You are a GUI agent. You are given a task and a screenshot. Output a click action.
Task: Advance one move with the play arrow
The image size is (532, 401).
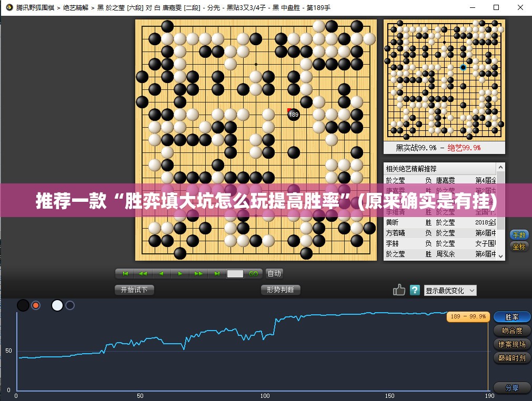(180, 273)
